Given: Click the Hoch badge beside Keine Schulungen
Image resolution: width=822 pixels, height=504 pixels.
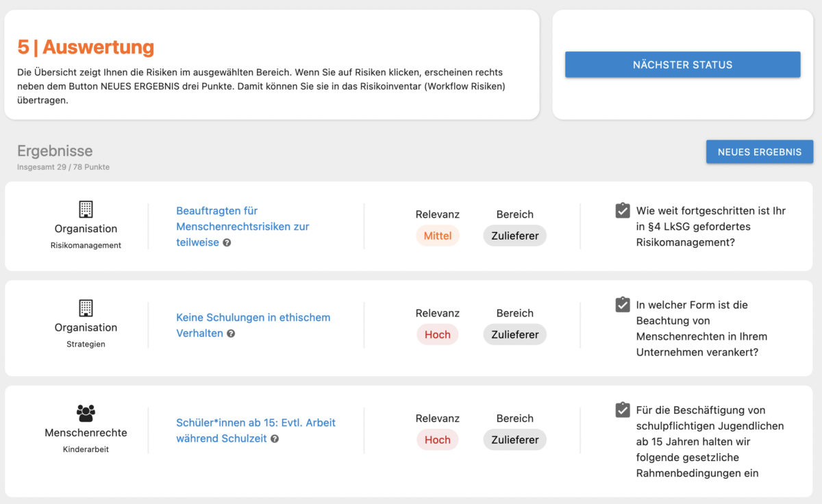Looking at the screenshot, I should [x=438, y=334].
